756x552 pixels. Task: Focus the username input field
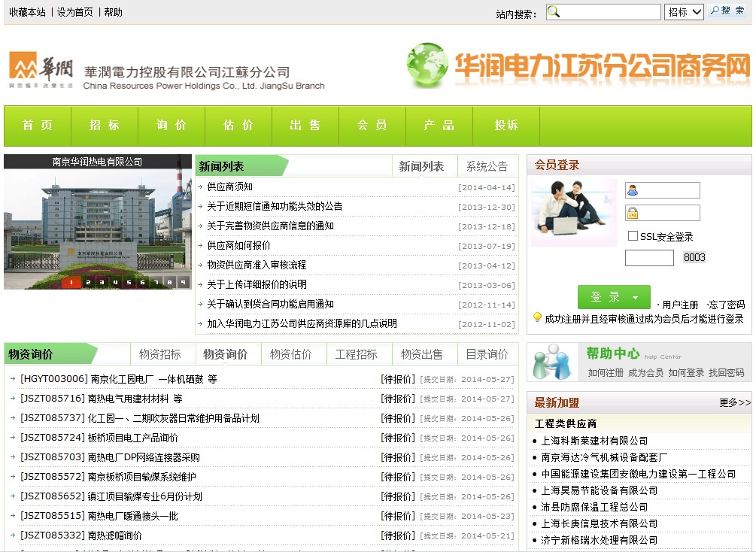click(663, 190)
